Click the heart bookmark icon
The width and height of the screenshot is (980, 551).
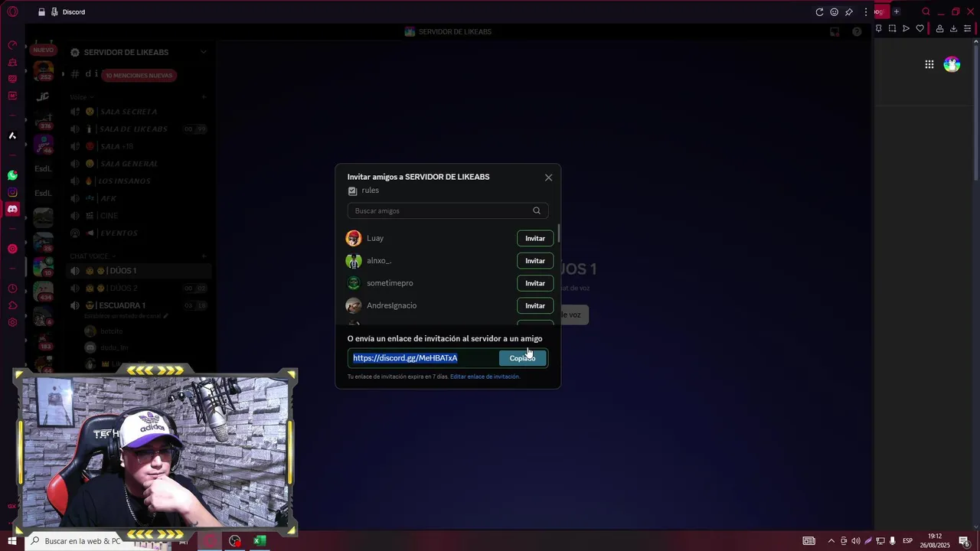[920, 28]
